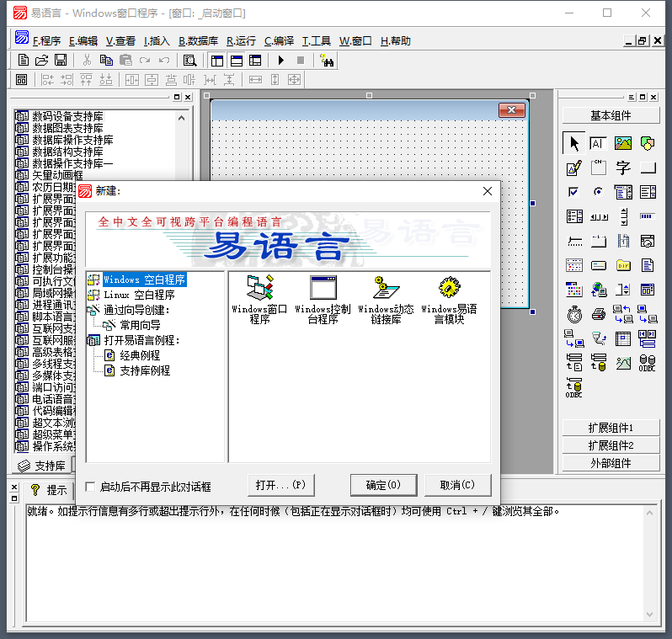Viewport: 672px width, 639px height.
Task: Click the window preview toolbar icon at left of align bar
Action: (x=21, y=80)
